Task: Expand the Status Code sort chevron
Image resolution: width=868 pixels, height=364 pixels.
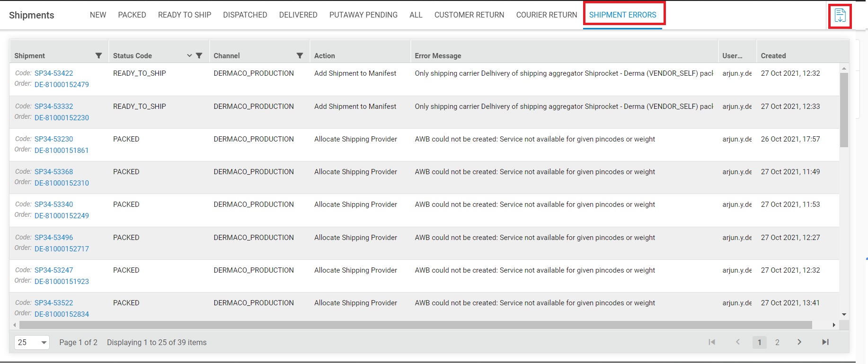Action: (x=189, y=56)
